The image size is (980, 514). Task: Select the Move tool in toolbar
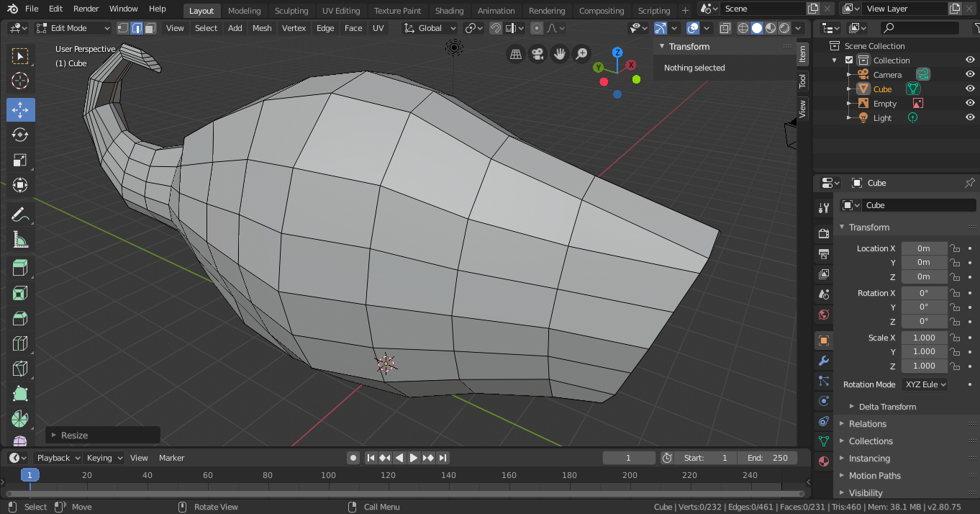pyautogui.click(x=20, y=109)
